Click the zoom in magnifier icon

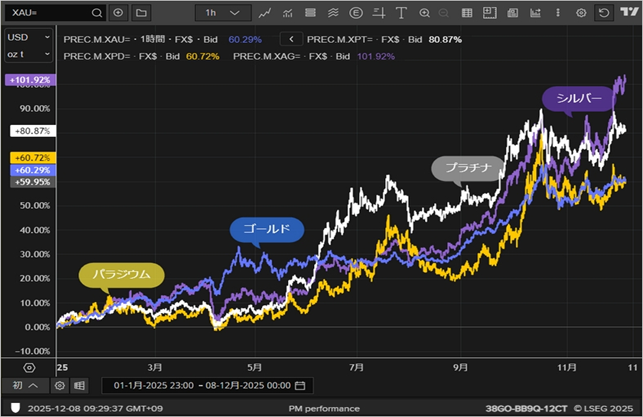(424, 13)
